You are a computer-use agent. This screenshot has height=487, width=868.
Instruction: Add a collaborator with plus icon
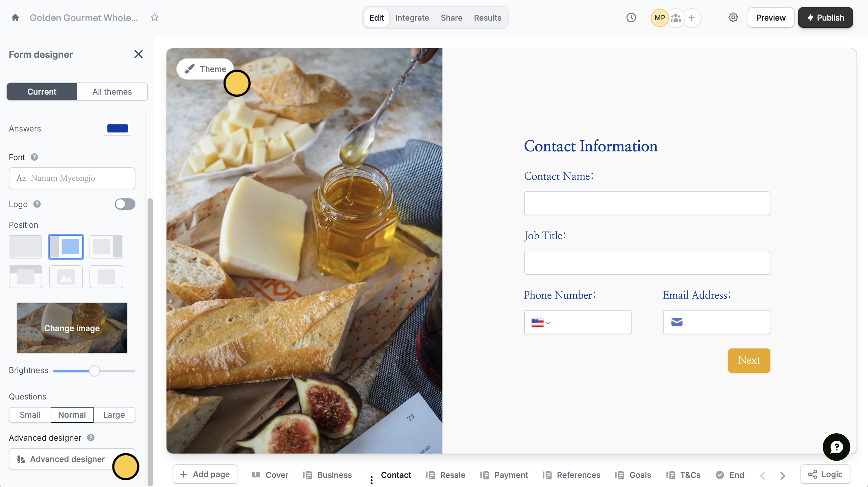point(691,18)
